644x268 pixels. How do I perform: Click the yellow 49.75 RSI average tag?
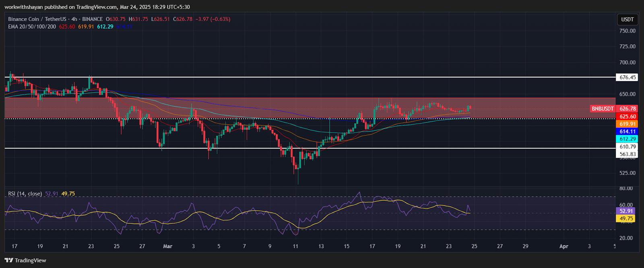[x=626, y=219]
